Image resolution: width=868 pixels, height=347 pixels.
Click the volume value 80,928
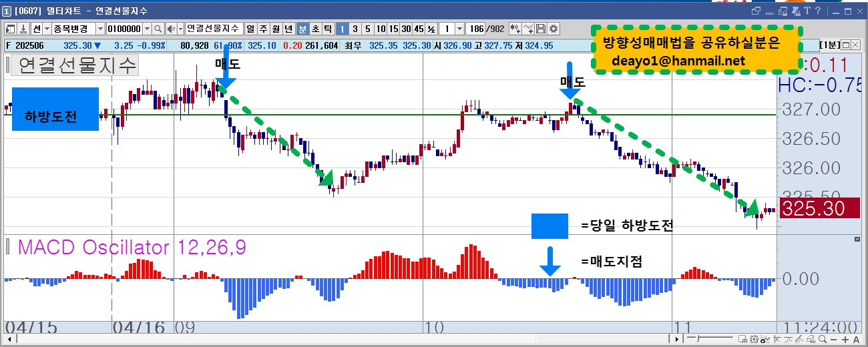(x=194, y=45)
